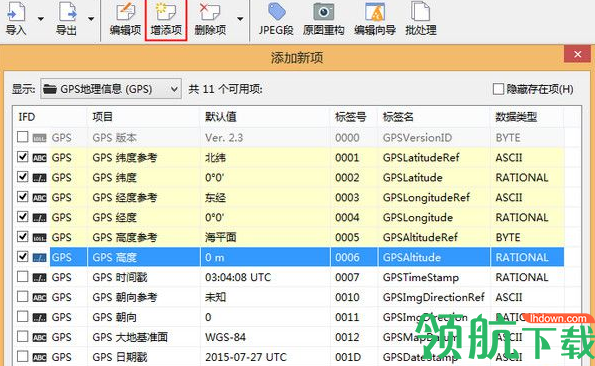Check the GPS 大地基准面 row checkbox

tap(23, 336)
